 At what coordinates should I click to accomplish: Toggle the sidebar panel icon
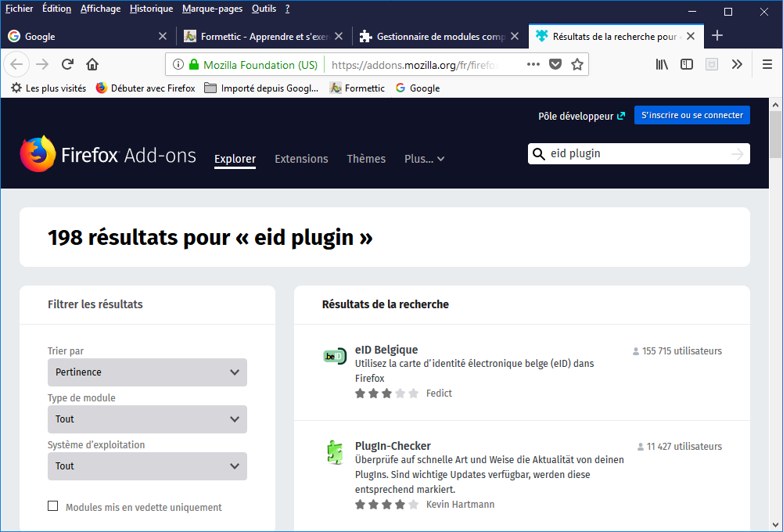[687, 64]
